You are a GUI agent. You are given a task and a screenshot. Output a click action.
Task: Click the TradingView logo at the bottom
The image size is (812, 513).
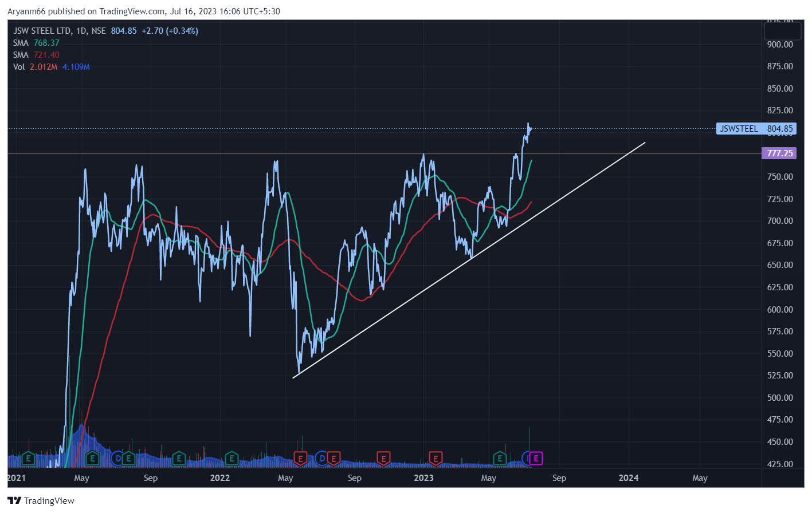[x=41, y=500]
